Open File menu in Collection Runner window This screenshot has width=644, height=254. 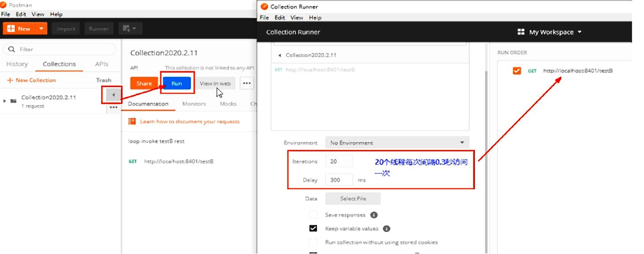click(265, 18)
